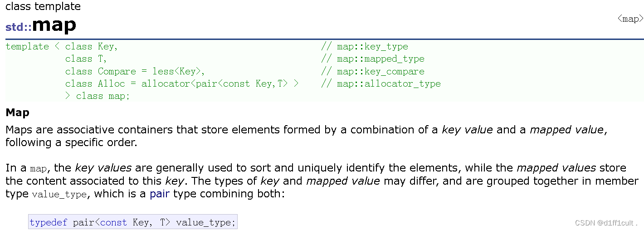This screenshot has width=644, height=230.
Task: Click the "class T," parameter line
Action: click(86, 59)
